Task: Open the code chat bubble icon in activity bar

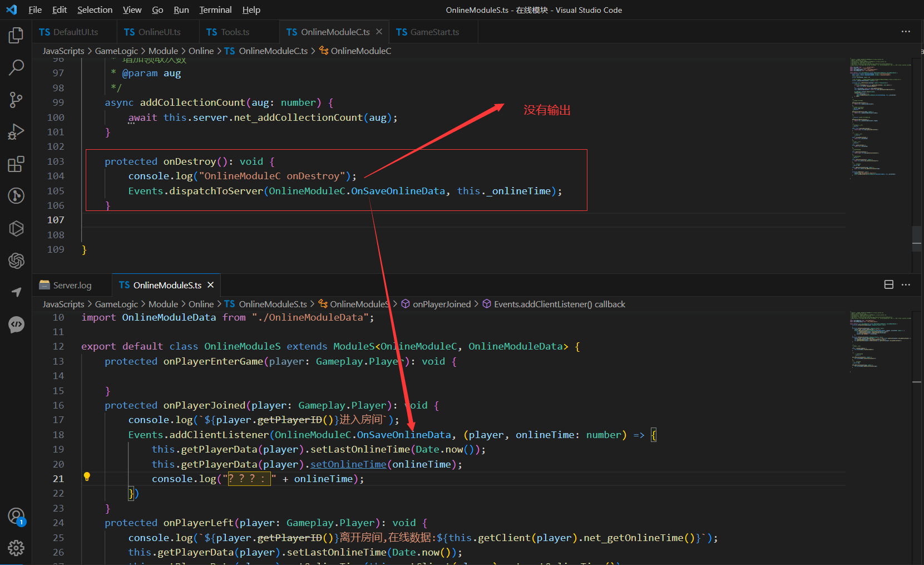Action: coord(16,324)
